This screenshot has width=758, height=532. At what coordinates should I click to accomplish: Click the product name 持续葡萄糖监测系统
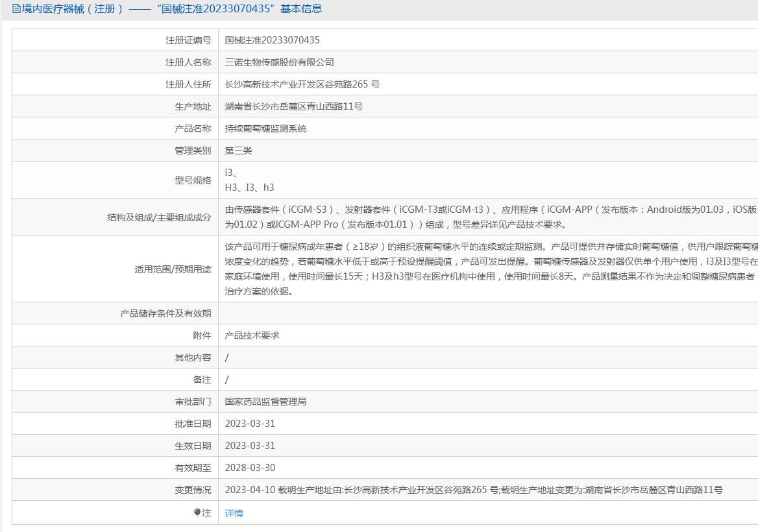click(265, 128)
